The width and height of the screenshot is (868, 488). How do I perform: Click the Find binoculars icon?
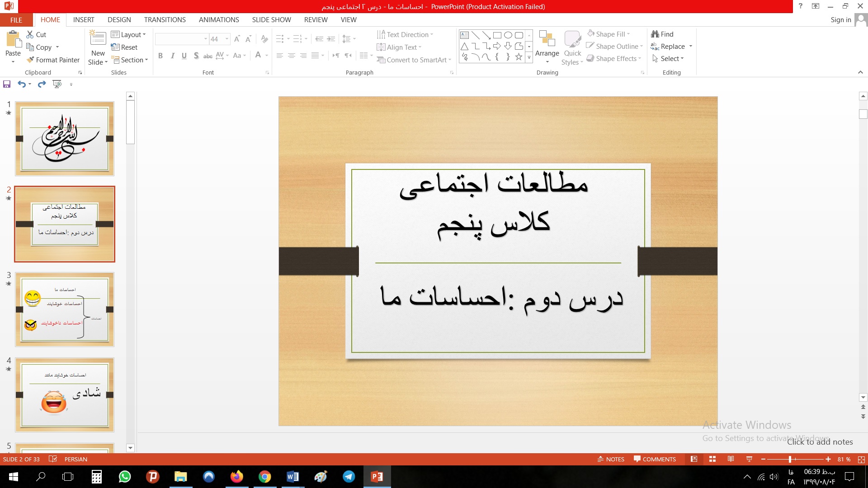point(655,34)
